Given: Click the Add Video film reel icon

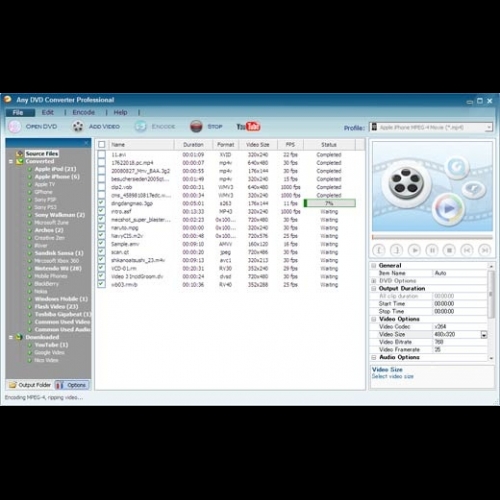Looking at the screenshot, I should coord(78,126).
